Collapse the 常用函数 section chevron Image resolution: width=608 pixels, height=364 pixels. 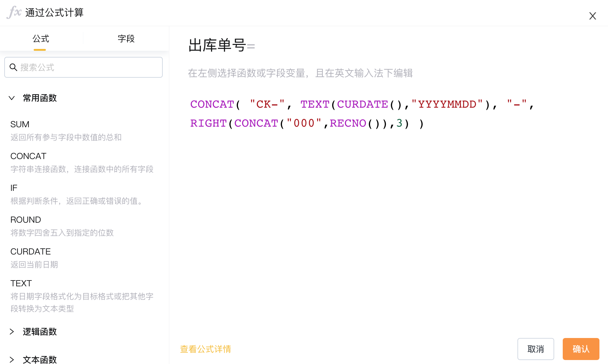(x=12, y=98)
